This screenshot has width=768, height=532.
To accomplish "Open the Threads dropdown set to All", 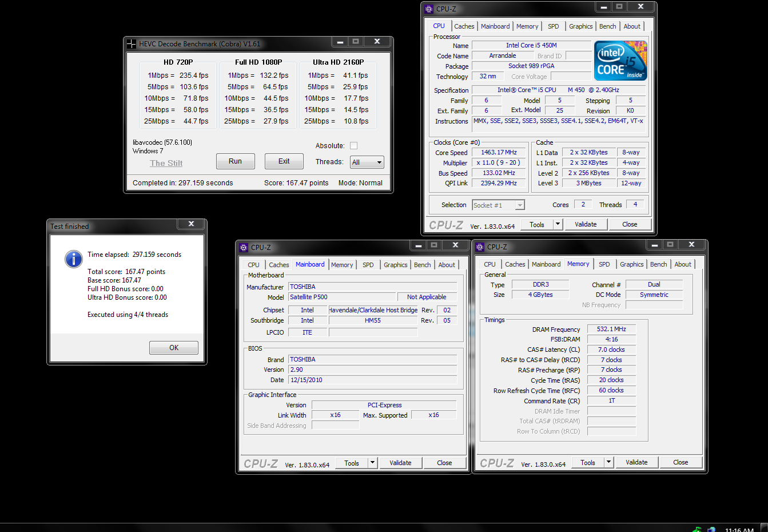I will pos(367,162).
